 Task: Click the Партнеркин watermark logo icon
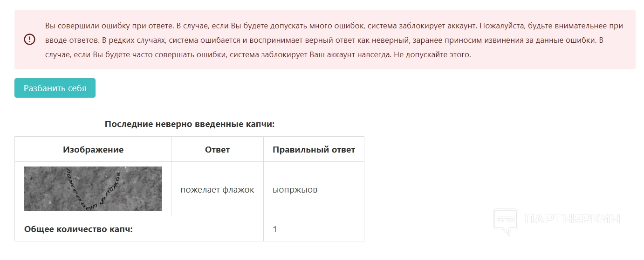(505, 221)
